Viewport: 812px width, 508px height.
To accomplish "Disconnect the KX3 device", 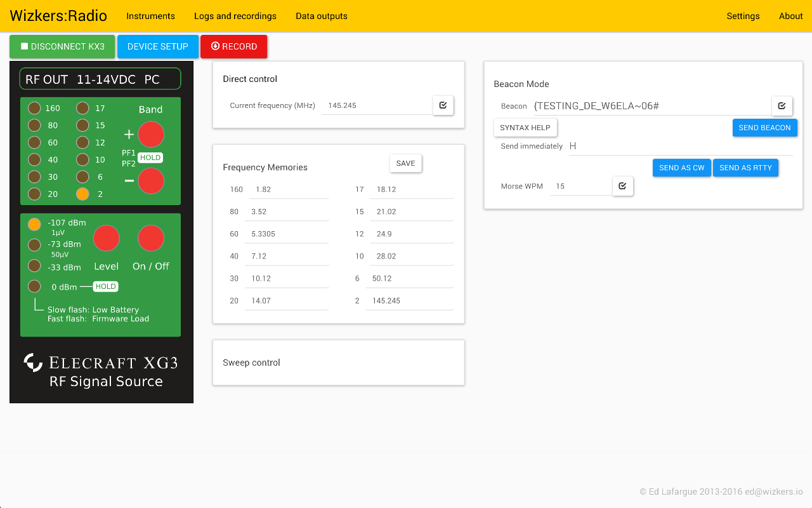I will click(62, 46).
